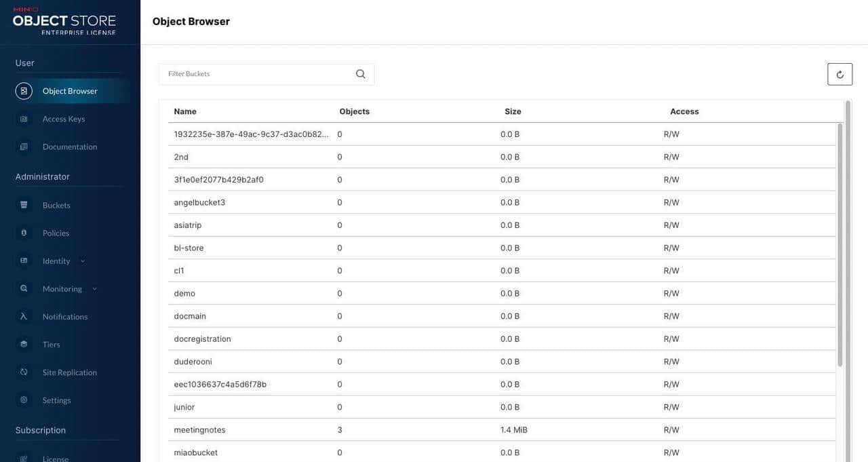868x462 pixels.
Task: Click the Settings gear icon
Action: [24, 400]
